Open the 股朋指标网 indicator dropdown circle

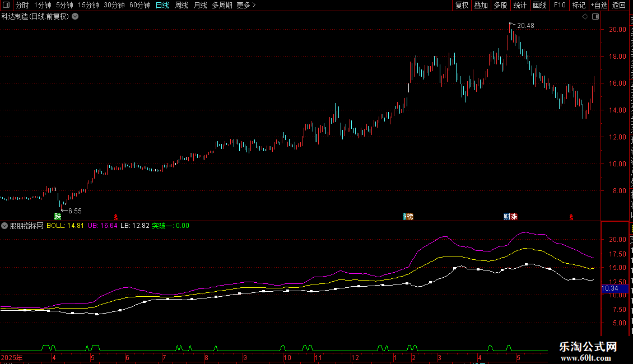(4, 226)
